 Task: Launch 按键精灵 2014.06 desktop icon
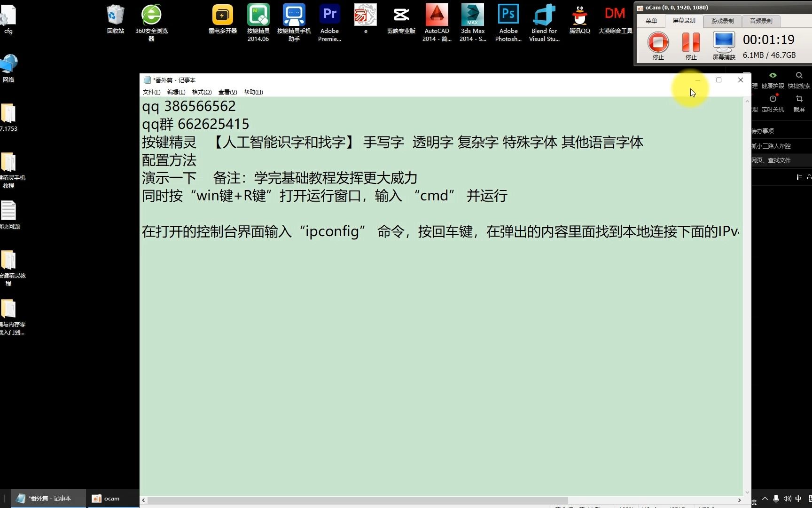coord(258,23)
